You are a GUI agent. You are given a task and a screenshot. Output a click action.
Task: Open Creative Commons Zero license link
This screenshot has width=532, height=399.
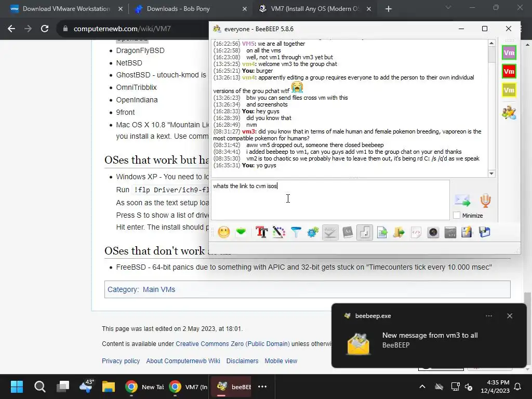(233, 344)
